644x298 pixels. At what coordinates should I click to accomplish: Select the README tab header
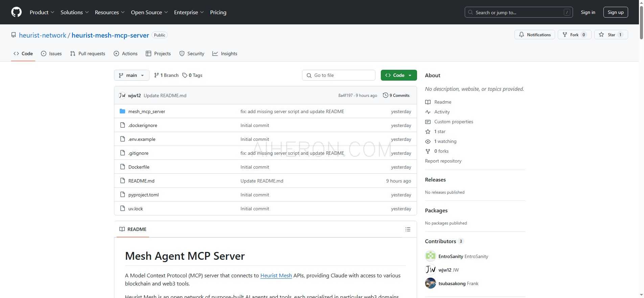coord(133,229)
